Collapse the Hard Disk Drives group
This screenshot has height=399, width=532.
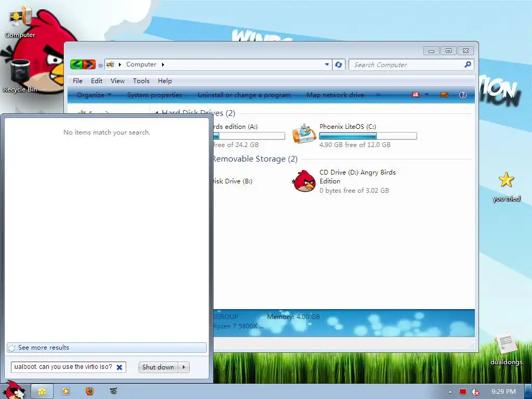(156, 113)
